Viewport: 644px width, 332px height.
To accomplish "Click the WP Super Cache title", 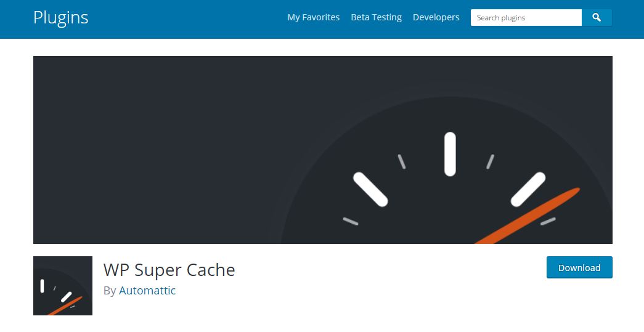I will click(169, 270).
